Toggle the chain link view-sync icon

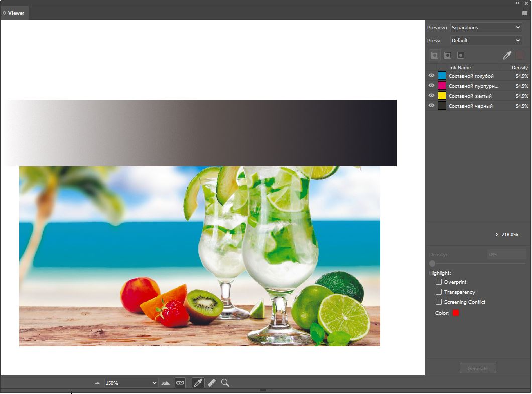pos(180,383)
